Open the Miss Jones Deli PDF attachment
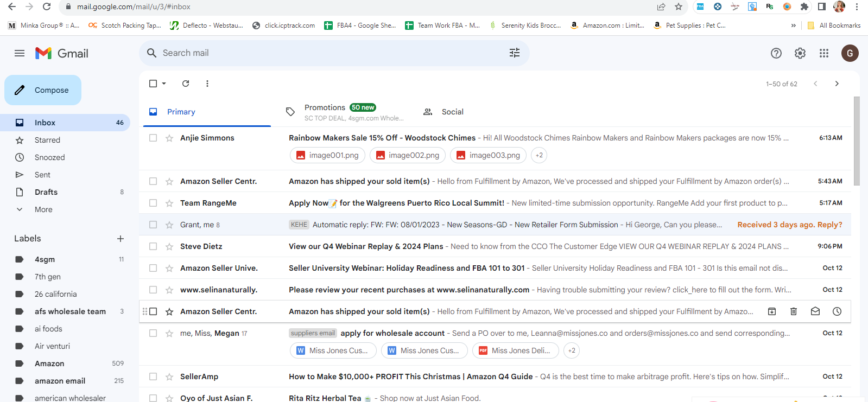Screen dimensions: 868x402 pyautogui.click(x=515, y=350)
